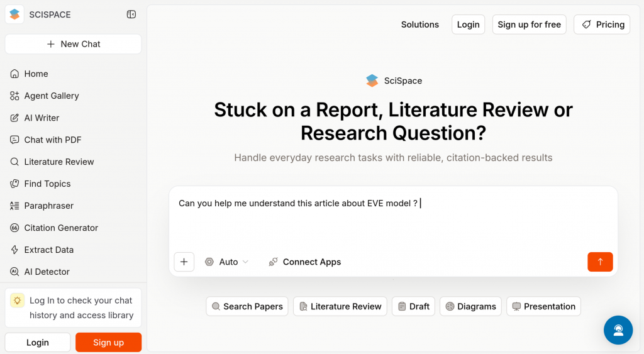Viewport: 644px width, 354px height.
Task: Click the plus attachment button
Action: pyautogui.click(x=184, y=262)
